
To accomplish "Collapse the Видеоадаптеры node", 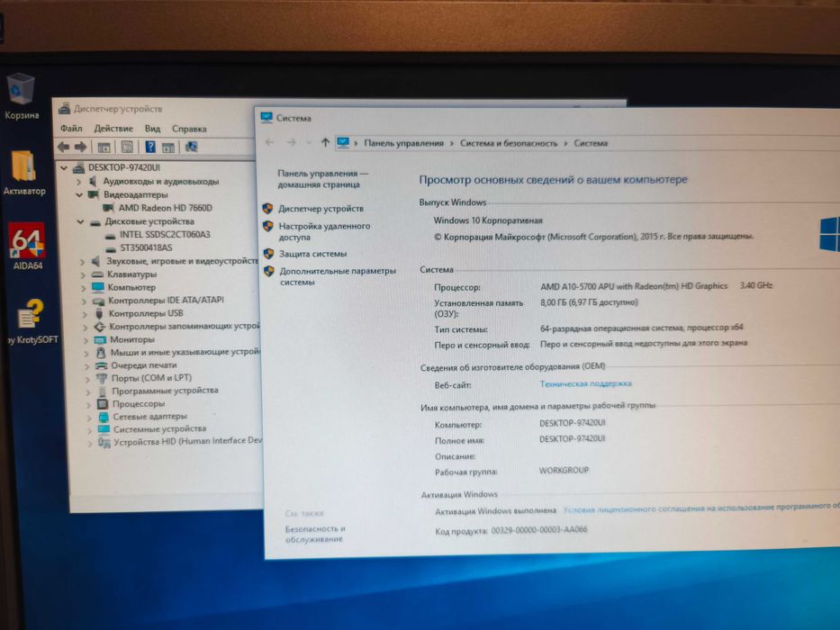I will click(x=80, y=194).
